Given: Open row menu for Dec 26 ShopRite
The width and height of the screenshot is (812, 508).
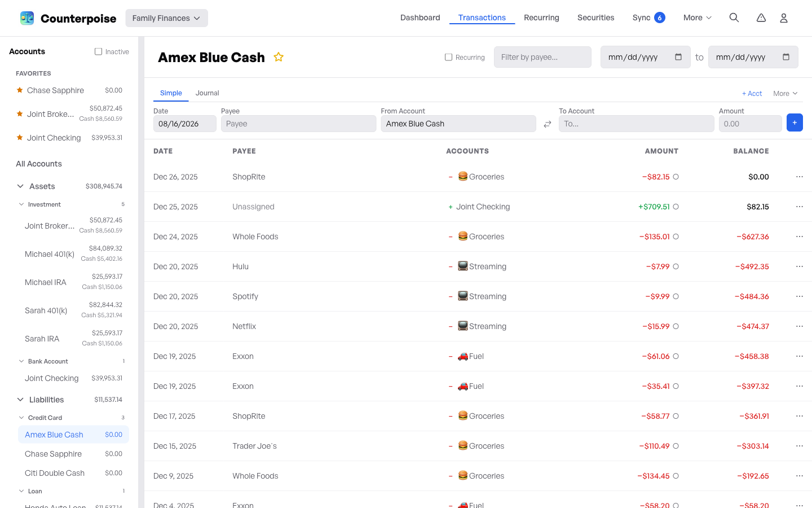Looking at the screenshot, I should point(799,177).
